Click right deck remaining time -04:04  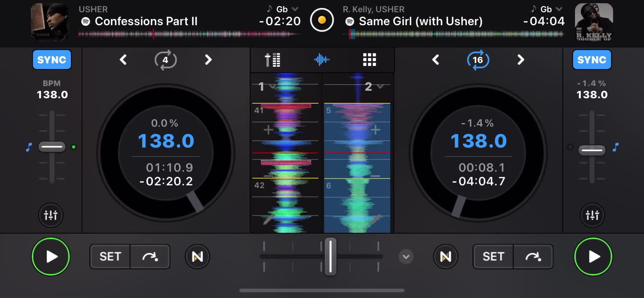pyautogui.click(x=544, y=21)
